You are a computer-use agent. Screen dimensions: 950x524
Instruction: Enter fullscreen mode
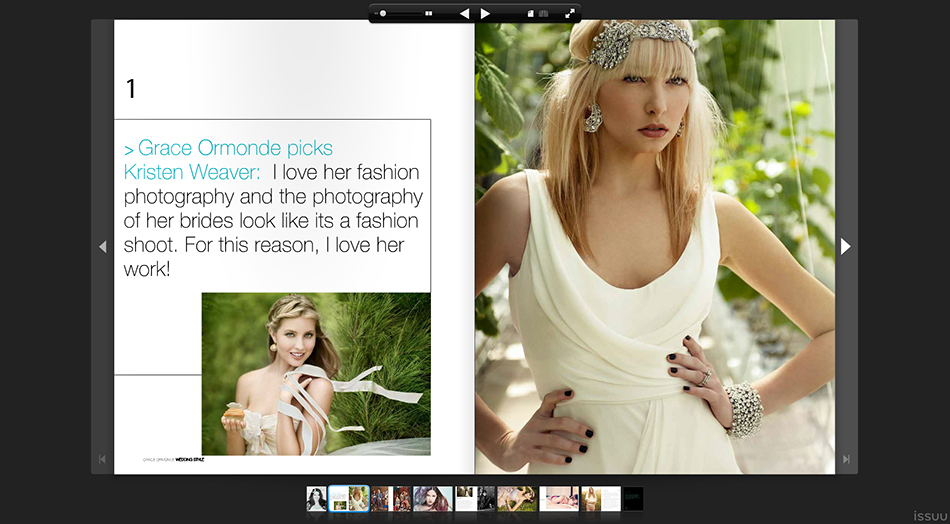tap(570, 14)
